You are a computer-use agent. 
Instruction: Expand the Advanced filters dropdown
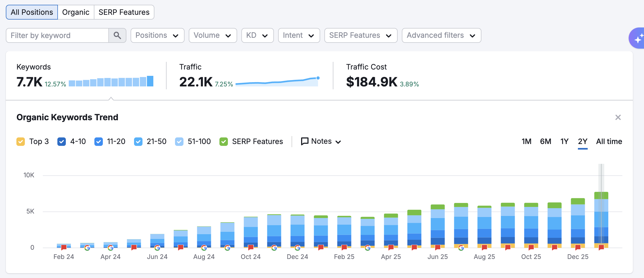coord(441,35)
